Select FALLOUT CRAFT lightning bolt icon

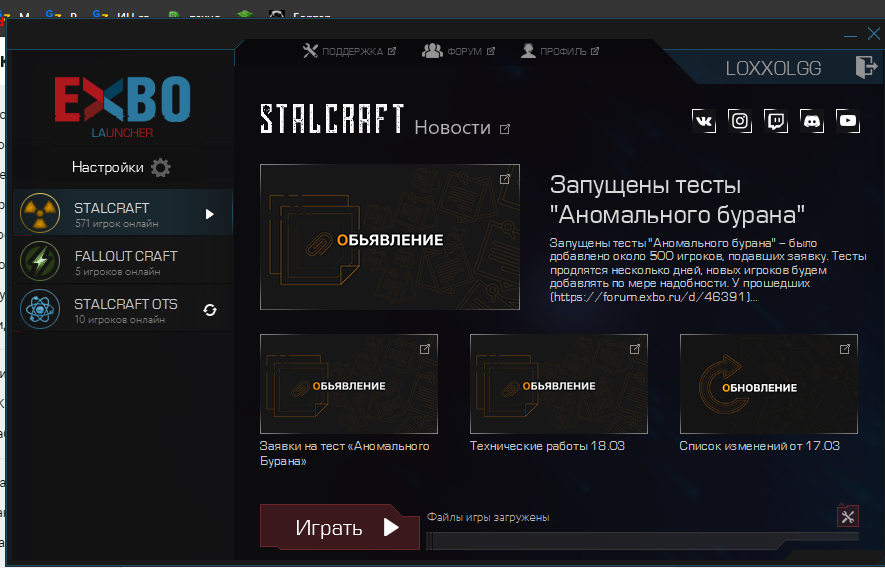pyautogui.click(x=40, y=261)
